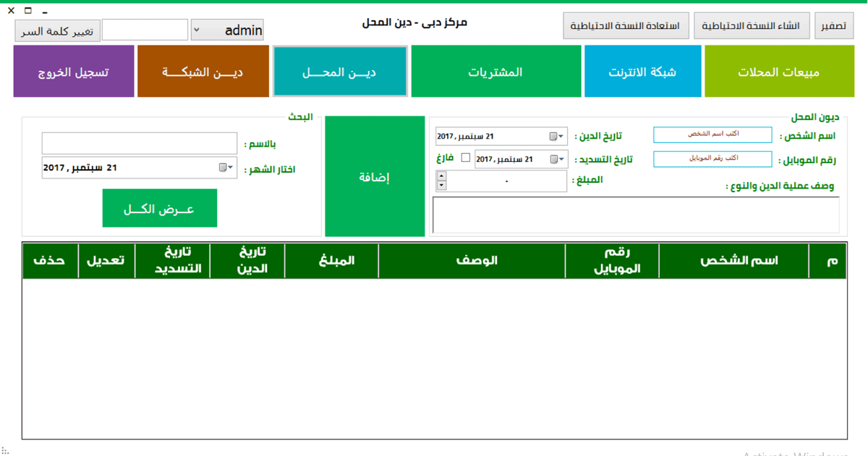This screenshot has width=868, height=456.
Task: Click the عــرض الكــل button
Action: point(160,208)
